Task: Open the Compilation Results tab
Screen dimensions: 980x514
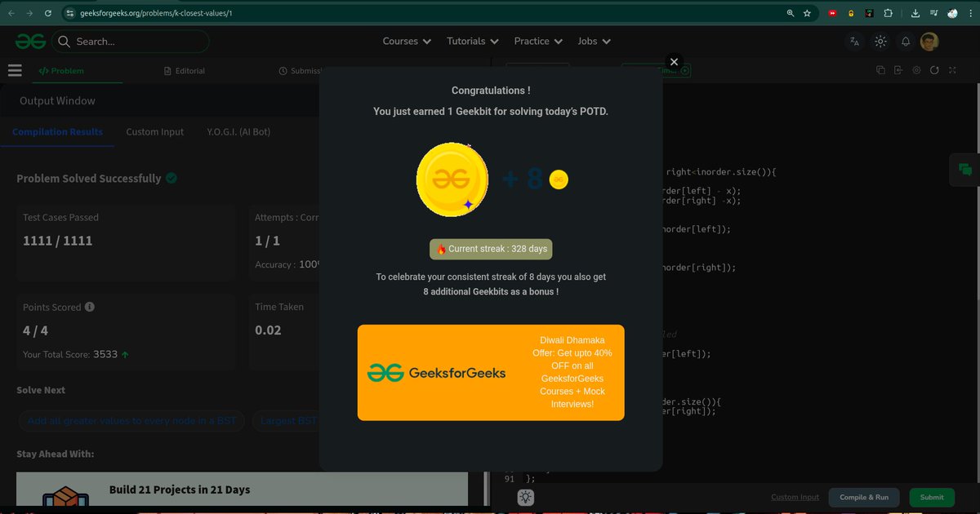Action: pyautogui.click(x=57, y=131)
